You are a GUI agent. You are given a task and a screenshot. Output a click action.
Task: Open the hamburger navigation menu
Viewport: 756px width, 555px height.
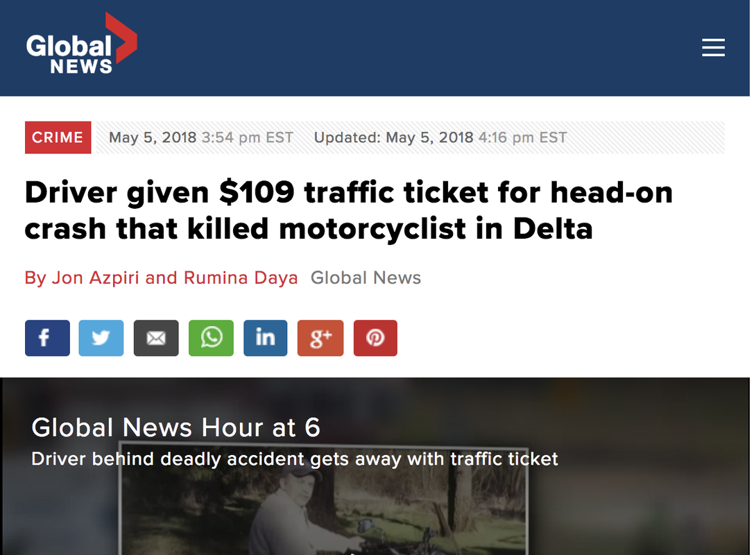point(713,48)
